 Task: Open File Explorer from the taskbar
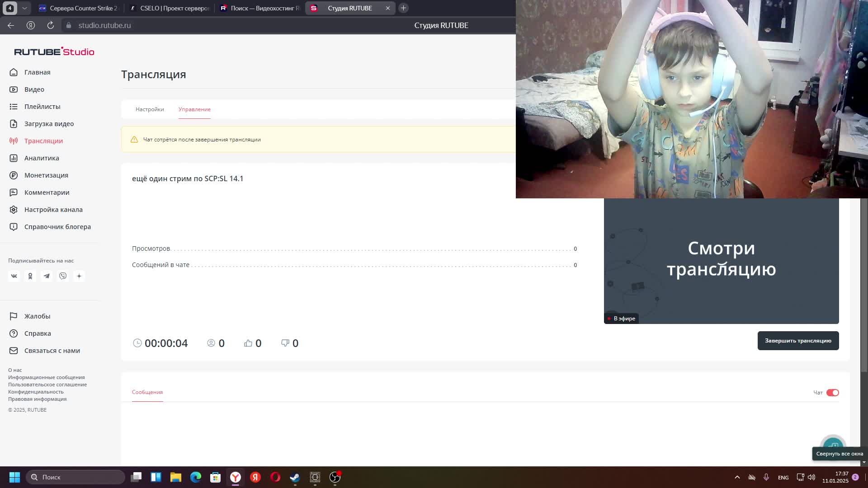[x=176, y=477]
